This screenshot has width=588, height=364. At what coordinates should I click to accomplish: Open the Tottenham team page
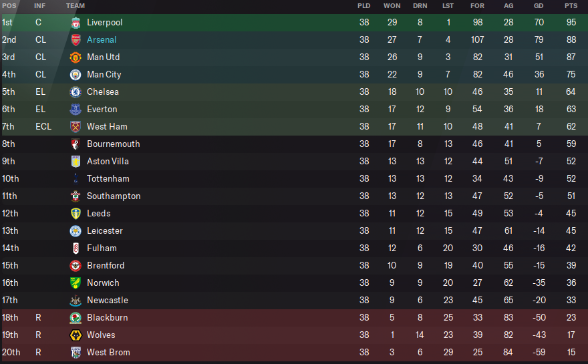point(108,179)
